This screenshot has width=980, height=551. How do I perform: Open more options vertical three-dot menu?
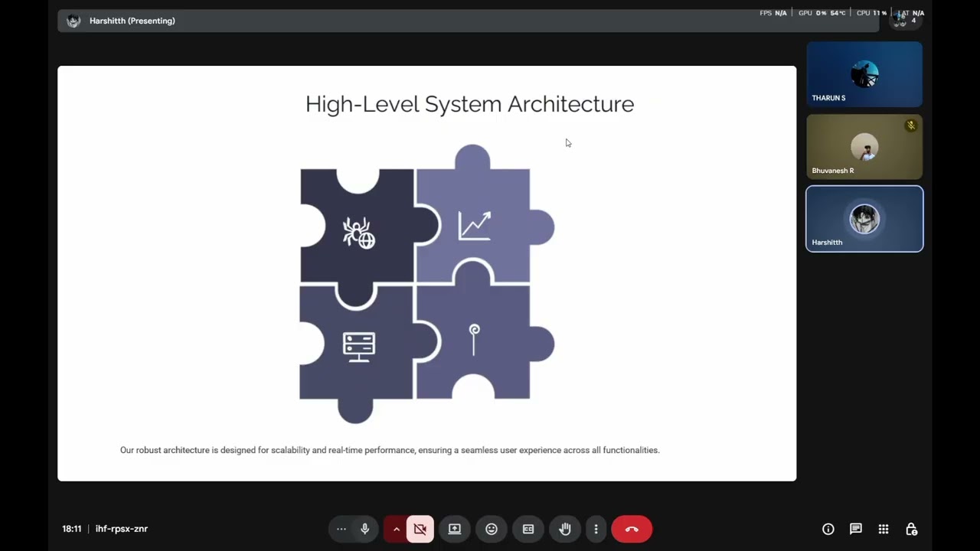(x=596, y=529)
